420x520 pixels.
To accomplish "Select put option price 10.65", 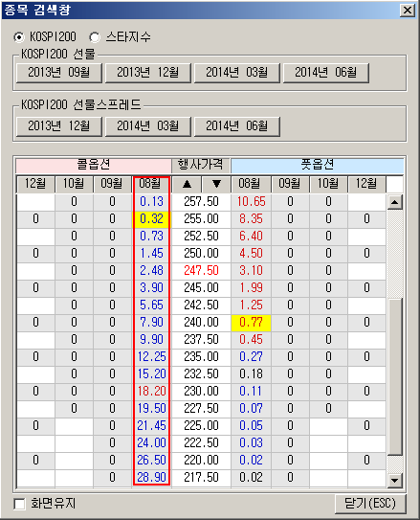I will point(251,202).
